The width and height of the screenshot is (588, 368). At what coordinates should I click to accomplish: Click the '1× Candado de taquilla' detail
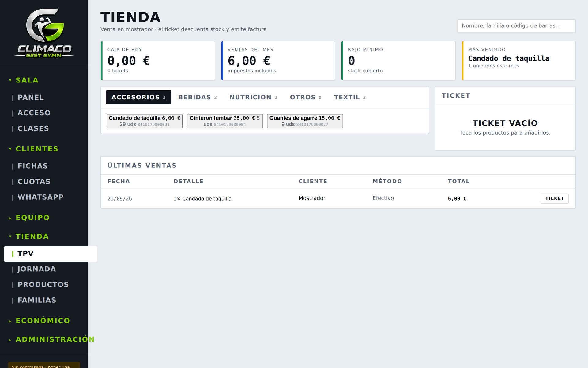(x=202, y=199)
